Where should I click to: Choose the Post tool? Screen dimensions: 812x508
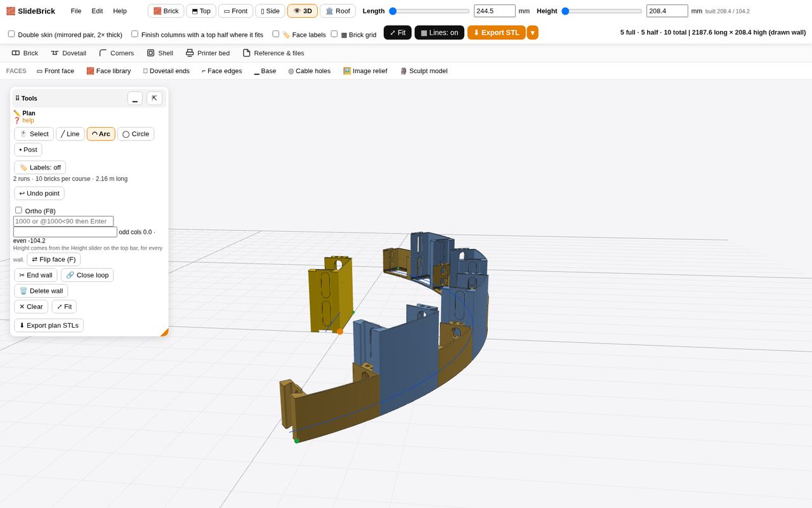[x=28, y=150]
